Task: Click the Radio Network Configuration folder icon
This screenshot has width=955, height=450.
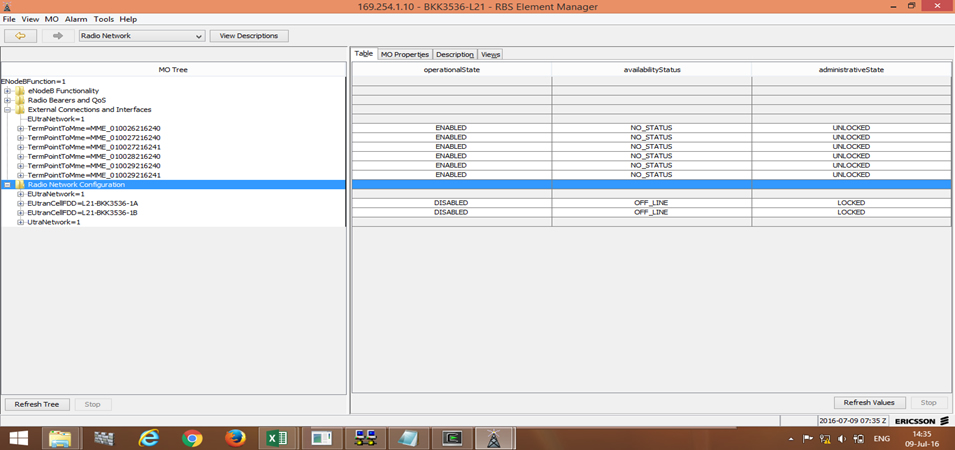Action: pyautogui.click(x=20, y=185)
